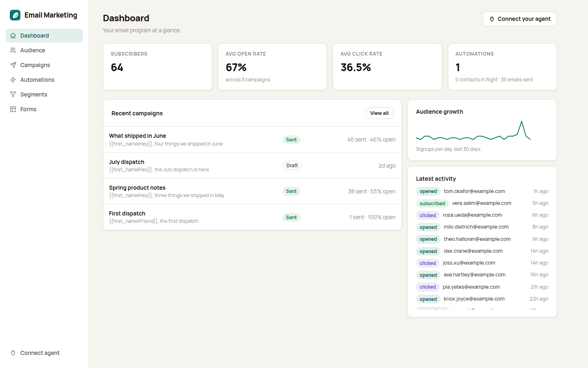Click the Audience growth sparkline chart

pos(473,130)
